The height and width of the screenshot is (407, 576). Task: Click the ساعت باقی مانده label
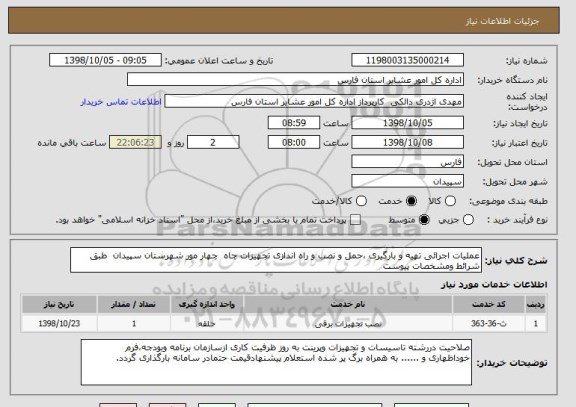click(x=72, y=143)
